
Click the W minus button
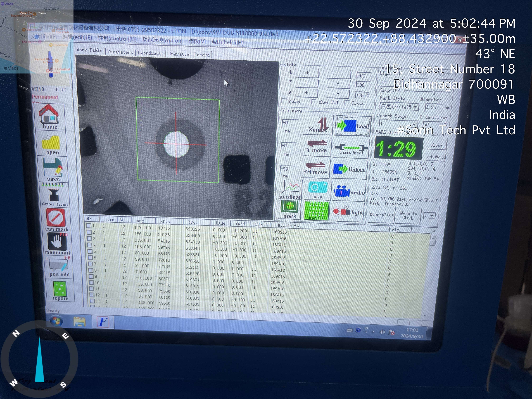point(338,84)
